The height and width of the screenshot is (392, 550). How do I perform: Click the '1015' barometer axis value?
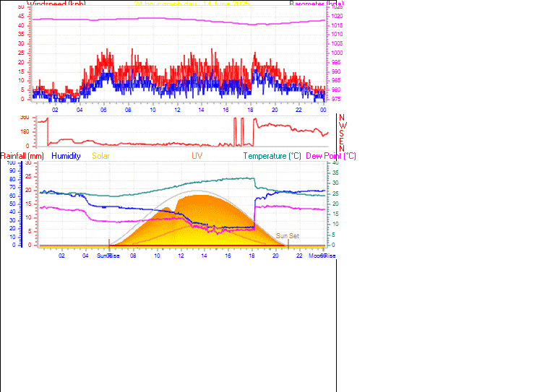click(x=337, y=25)
